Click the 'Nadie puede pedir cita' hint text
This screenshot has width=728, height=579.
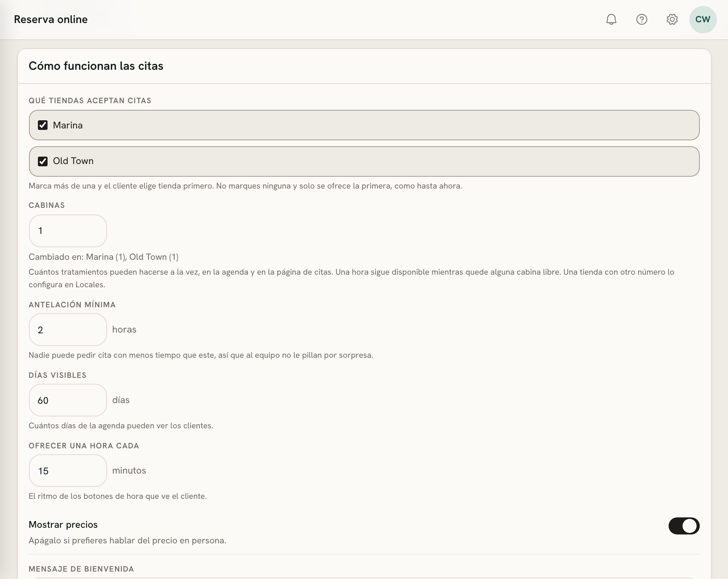[x=201, y=355]
